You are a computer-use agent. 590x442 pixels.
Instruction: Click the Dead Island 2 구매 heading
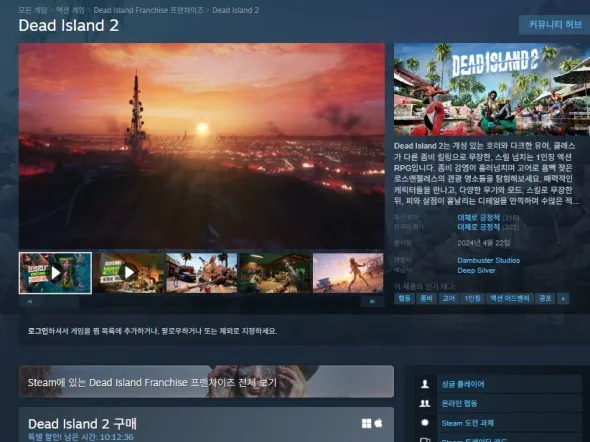click(x=82, y=424)
